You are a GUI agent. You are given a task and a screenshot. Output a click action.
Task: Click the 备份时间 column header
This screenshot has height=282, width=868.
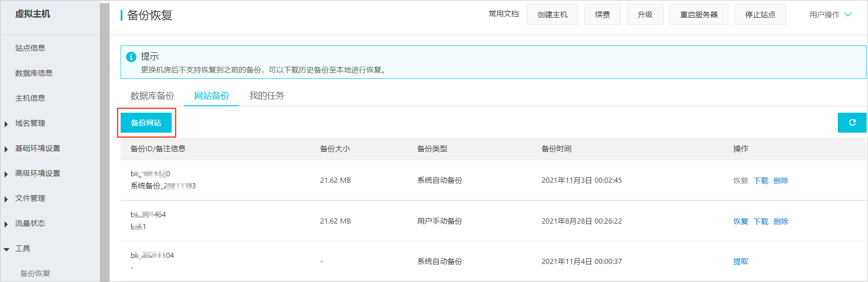coord(557,149)
